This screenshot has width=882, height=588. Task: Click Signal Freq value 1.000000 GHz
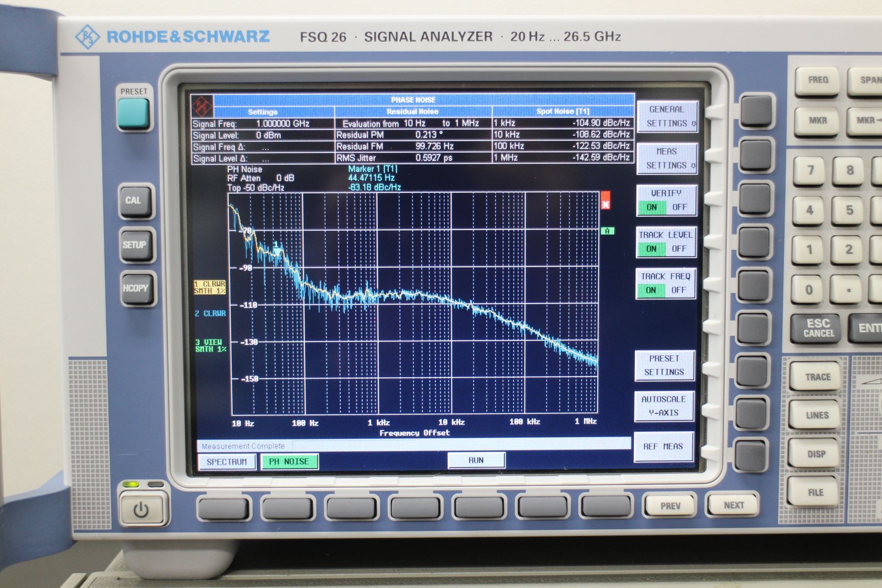(x=283, y=124)
